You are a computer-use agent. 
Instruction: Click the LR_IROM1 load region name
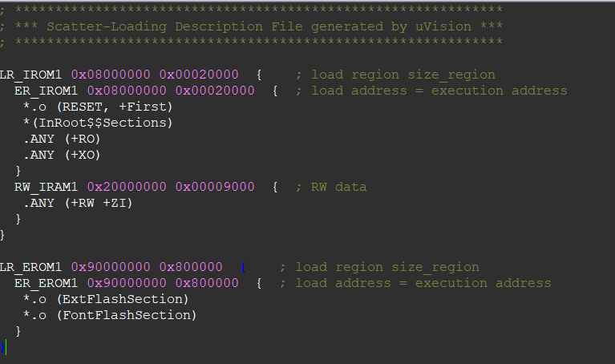[30, 75]
